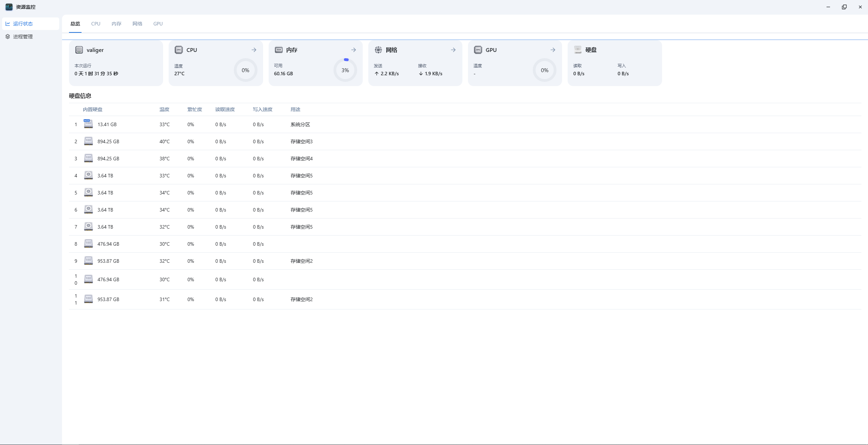This screenshot has width=868, height=445.
Task: Open 网络 details via the arrow
Action: (x=453, y=50)
